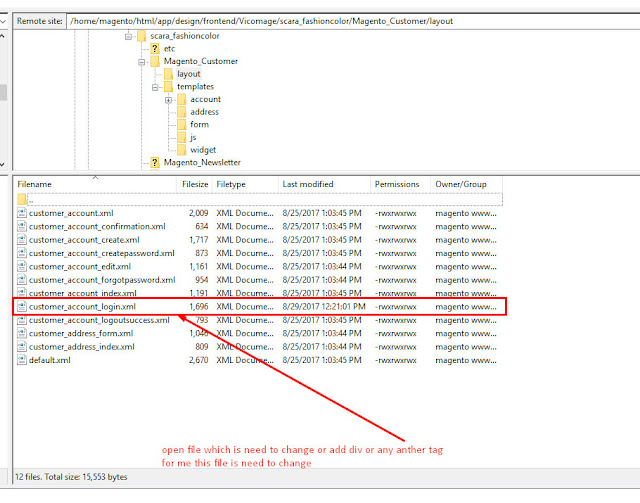Screen dimensions: 640x503
Task: Click the address folder icon
Action: 182,112
